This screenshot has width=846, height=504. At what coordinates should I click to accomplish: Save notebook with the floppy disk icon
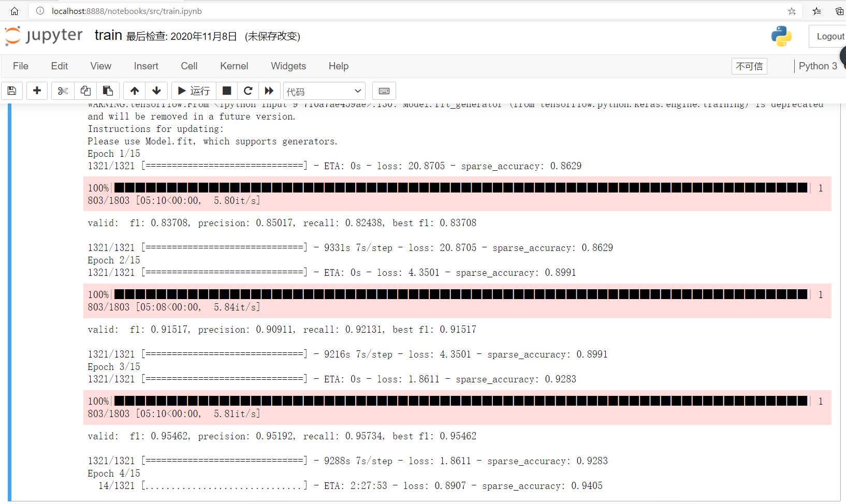pos(12,91)
